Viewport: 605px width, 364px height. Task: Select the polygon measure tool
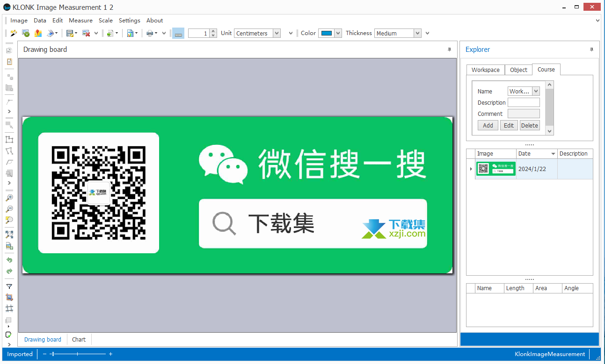click(9, 150)
